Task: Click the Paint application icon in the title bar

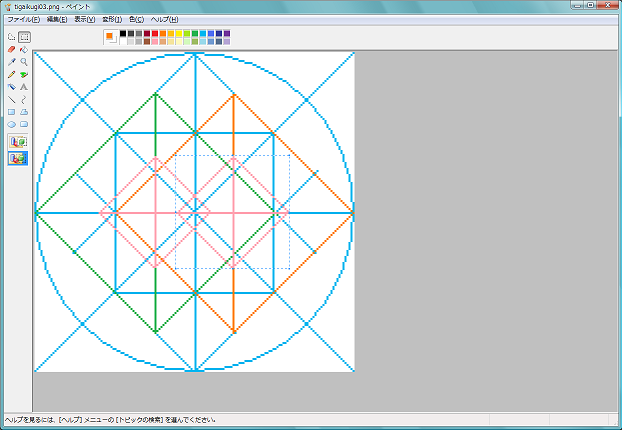Action: click(8, 7)
